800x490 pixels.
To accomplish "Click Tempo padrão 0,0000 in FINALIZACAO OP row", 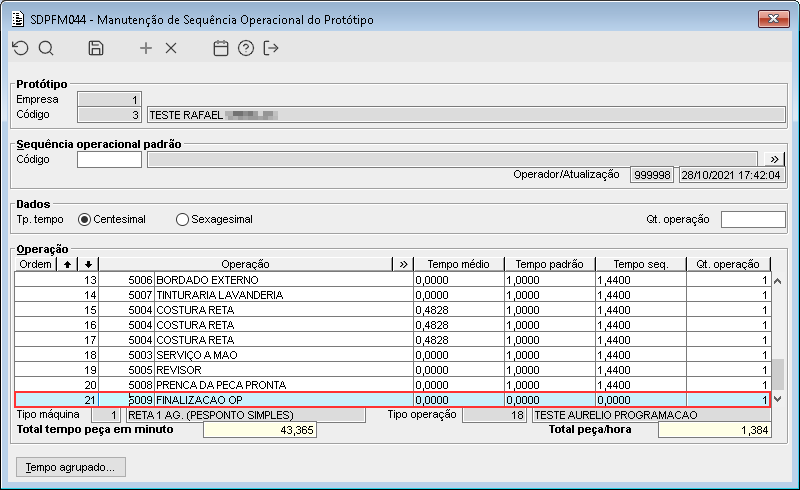I will [550, 400].
